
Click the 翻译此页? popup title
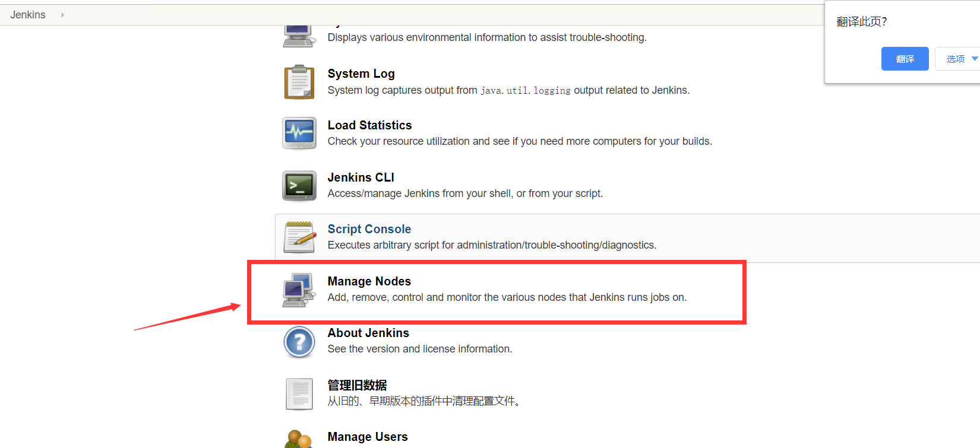coord(861,22)
